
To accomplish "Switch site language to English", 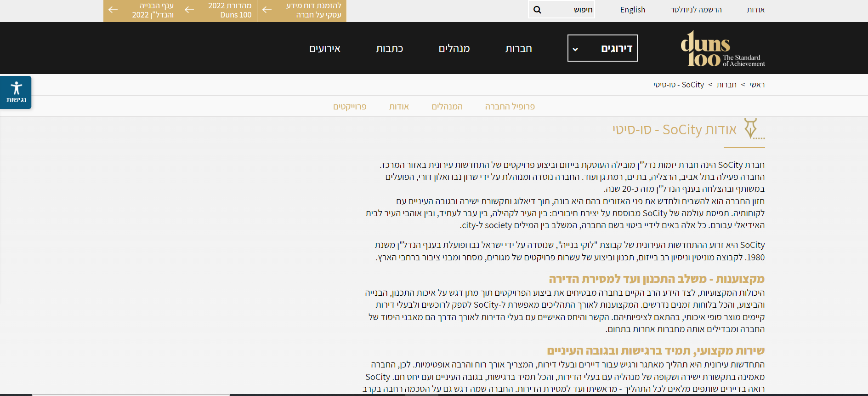I will tap(632, 10).
